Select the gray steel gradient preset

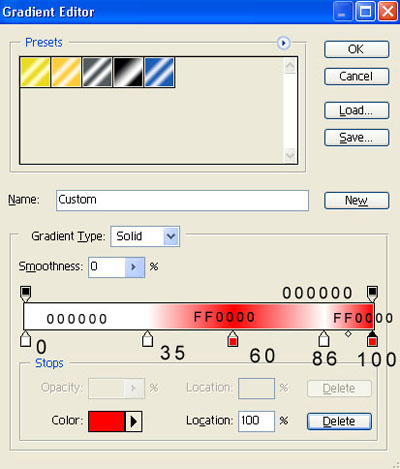click(97, 72)
